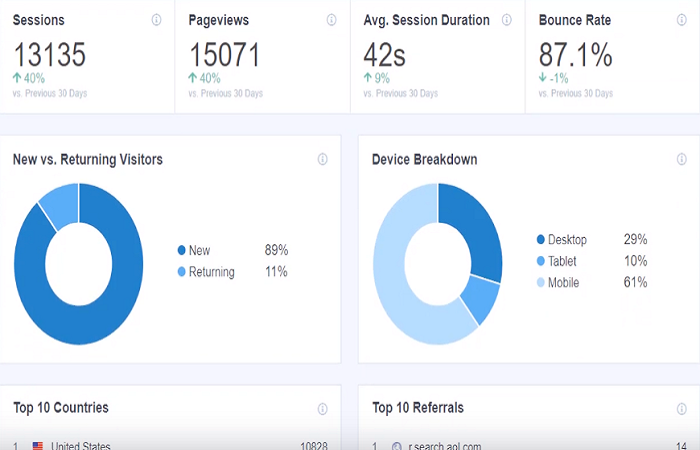
Task: Click the Desktop legend label
Action: pos(567,240)
